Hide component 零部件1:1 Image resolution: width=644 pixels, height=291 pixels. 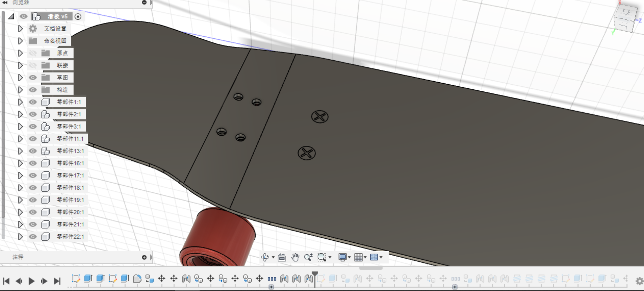33,102
